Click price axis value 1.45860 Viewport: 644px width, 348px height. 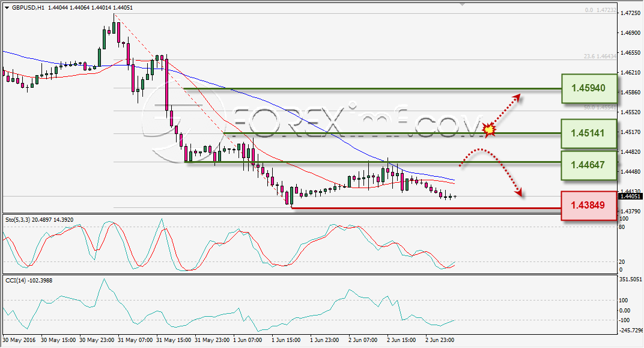point(630,93)
